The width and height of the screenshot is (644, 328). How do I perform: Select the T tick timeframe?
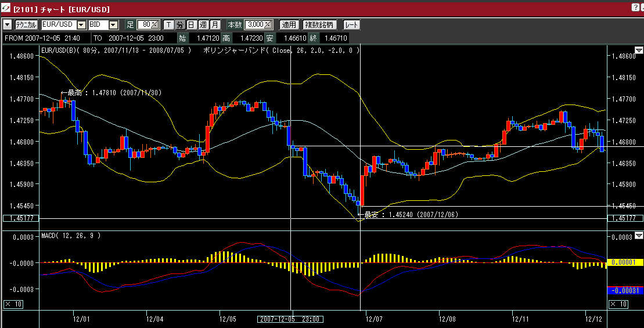(x=168, y=24)
